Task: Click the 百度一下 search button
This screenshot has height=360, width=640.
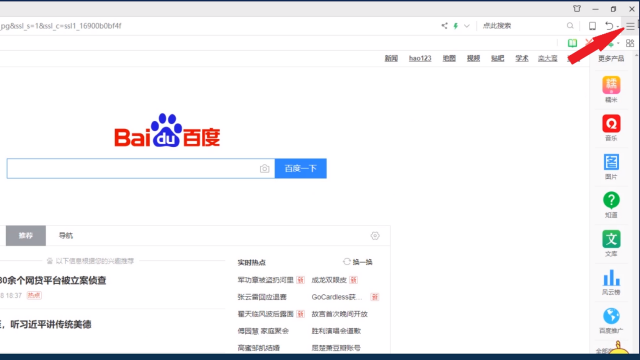Action: click(x=301, y=168)
